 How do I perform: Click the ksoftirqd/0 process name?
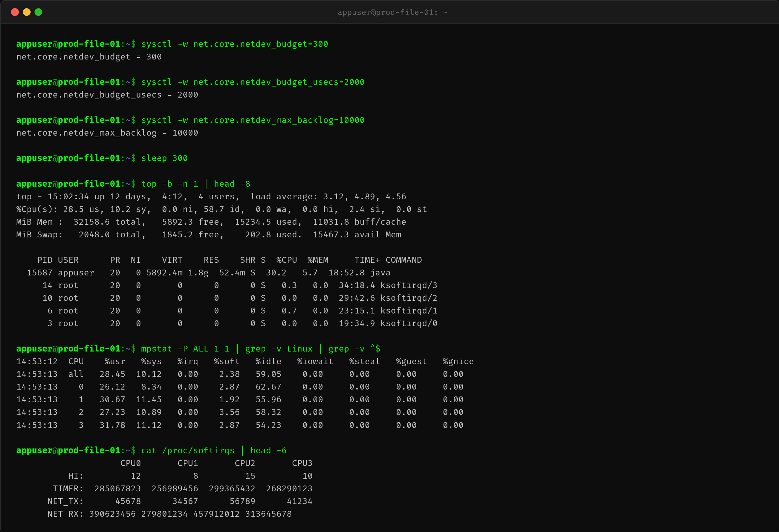[x=409, y=324]
